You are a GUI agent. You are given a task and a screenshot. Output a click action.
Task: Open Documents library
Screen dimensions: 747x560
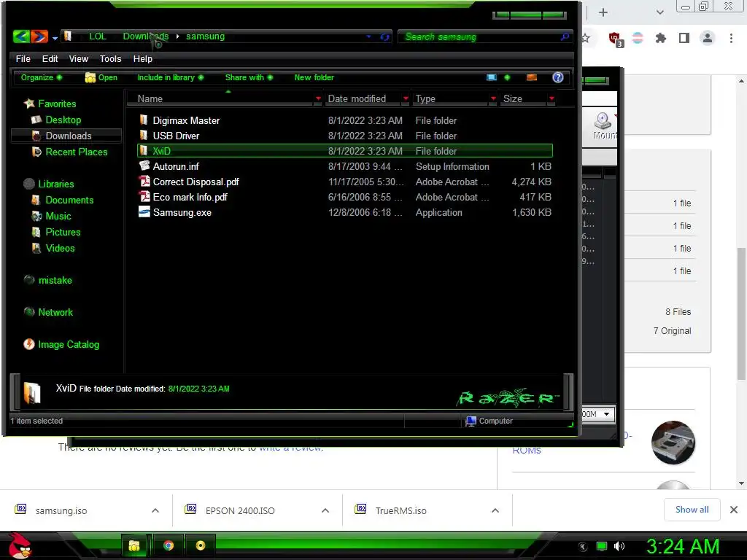tap(69, 200)
